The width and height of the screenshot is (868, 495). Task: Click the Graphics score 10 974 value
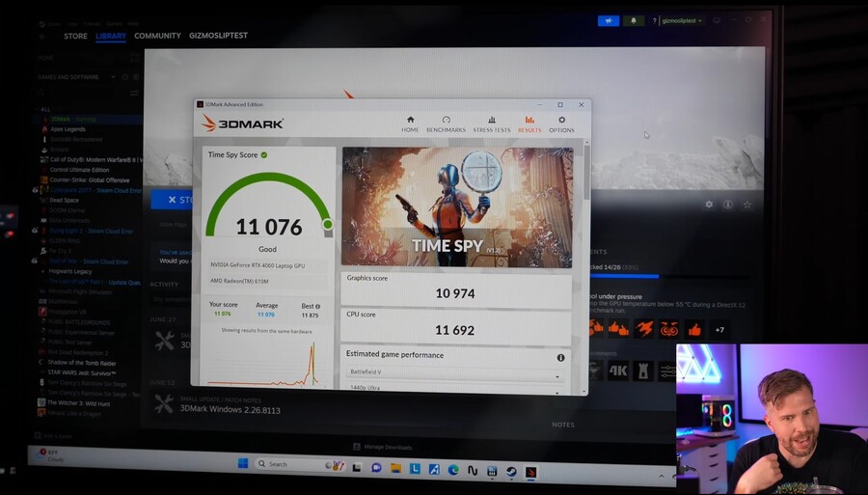[455, 293]
